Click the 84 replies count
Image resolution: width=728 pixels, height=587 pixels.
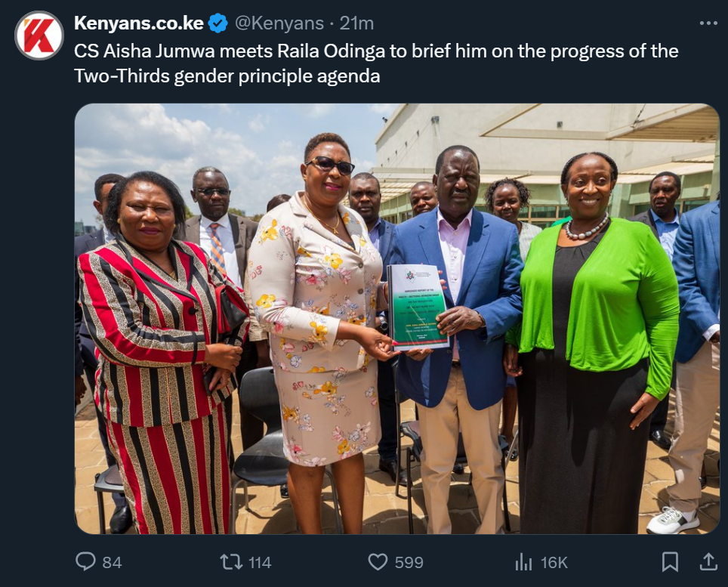(x=112, y=562)
